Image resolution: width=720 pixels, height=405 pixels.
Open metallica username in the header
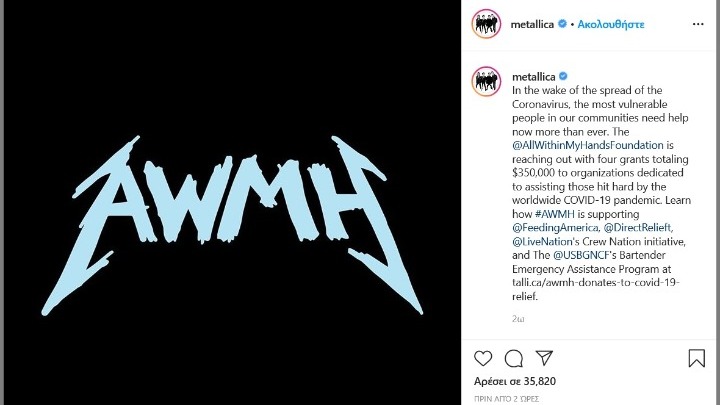click(x=532, y=24)
